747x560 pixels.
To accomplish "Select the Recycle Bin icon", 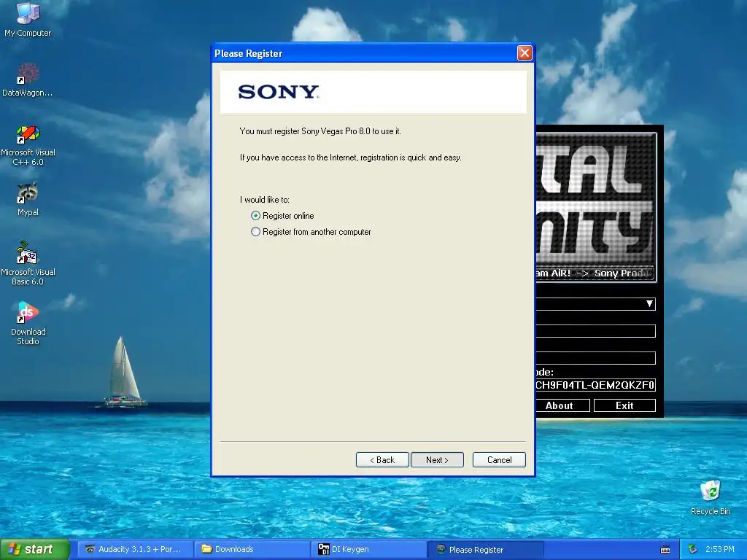I will click(711, 497).
